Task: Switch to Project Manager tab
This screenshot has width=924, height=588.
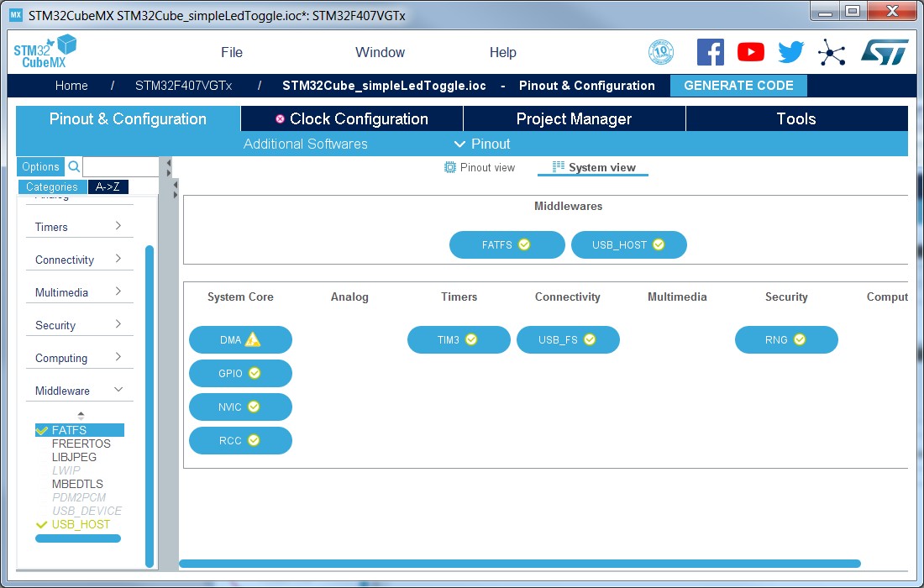Action: (574, 119)
